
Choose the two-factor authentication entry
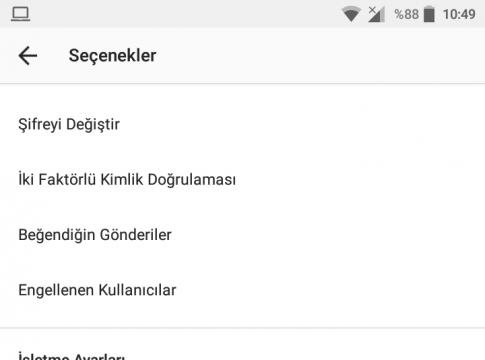pos(242,179)
